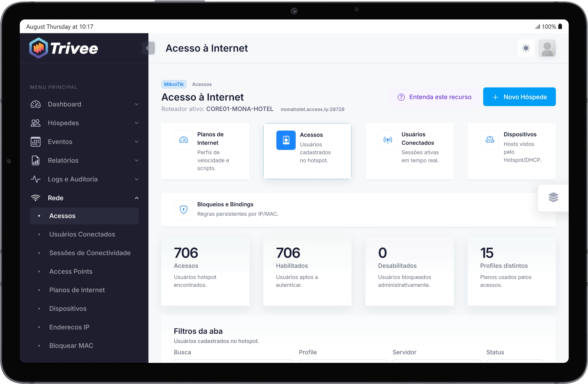
Task: Click the 706 Habilitados stat card
Action: pos(307,271)
